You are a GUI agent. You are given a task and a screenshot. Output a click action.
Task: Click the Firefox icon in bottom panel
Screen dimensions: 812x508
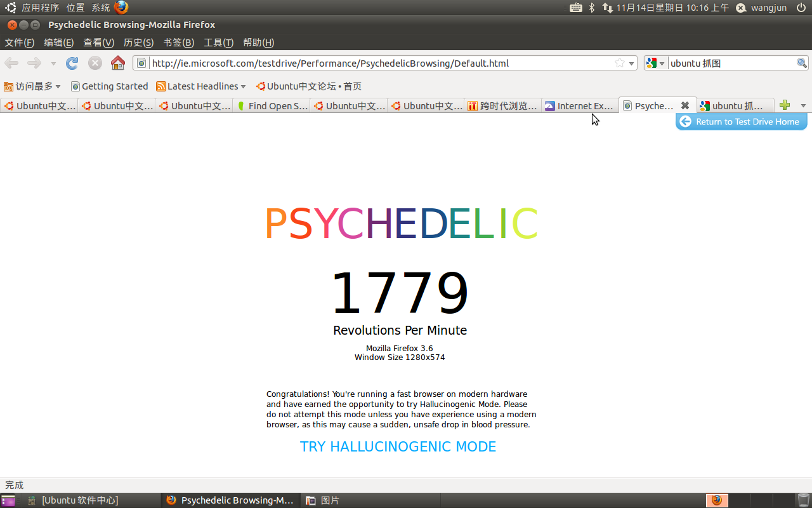(x=717, y=500)
